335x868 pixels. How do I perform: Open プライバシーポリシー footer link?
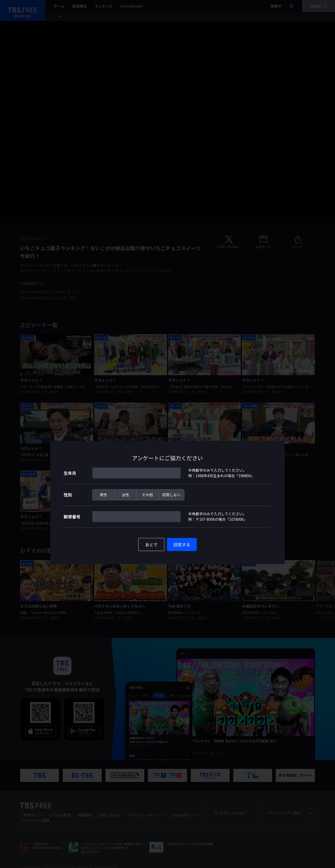(x=146, y=815)
